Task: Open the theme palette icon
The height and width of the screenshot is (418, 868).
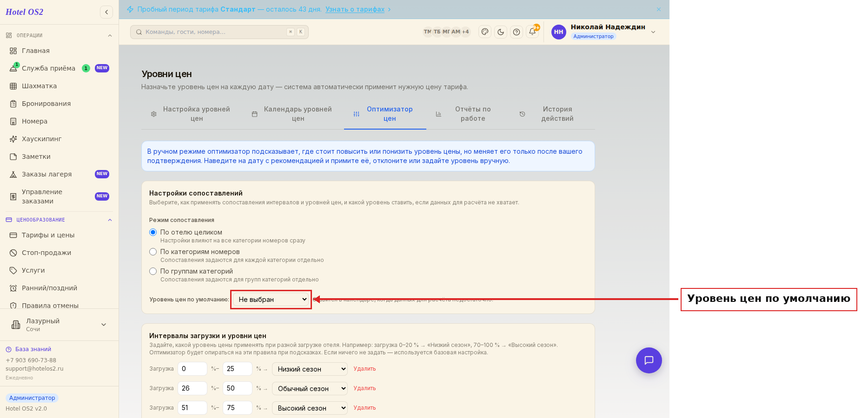Action: [485, 32]
